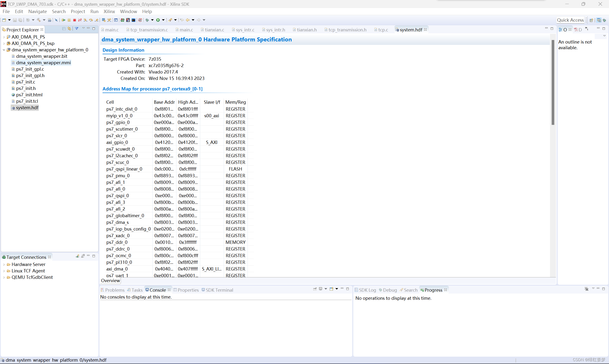Collapse all in Project Explorer
Image resolution: width=609 pixels, height=364 pixels.
64,29
